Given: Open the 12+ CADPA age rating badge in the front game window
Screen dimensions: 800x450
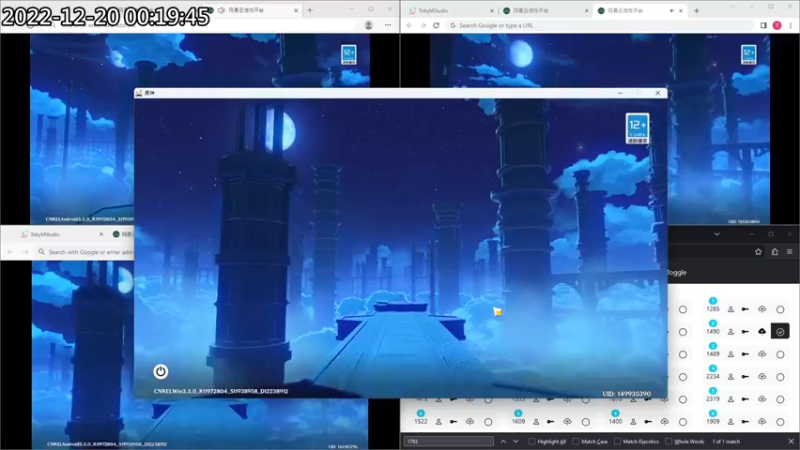Looking at the screenshot, I should click(x=637, y=128).
